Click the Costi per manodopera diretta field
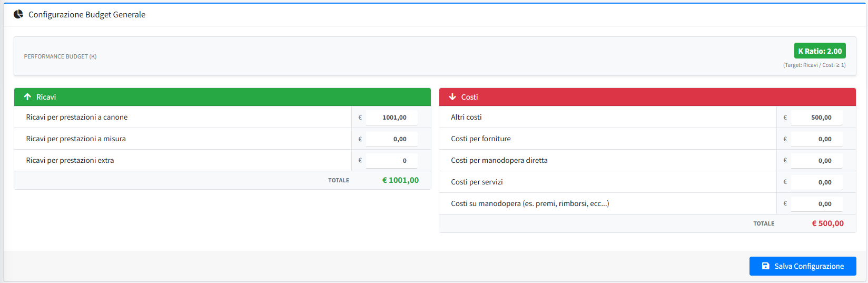Viewport: 868px width, 283px height. pos(817,161)
